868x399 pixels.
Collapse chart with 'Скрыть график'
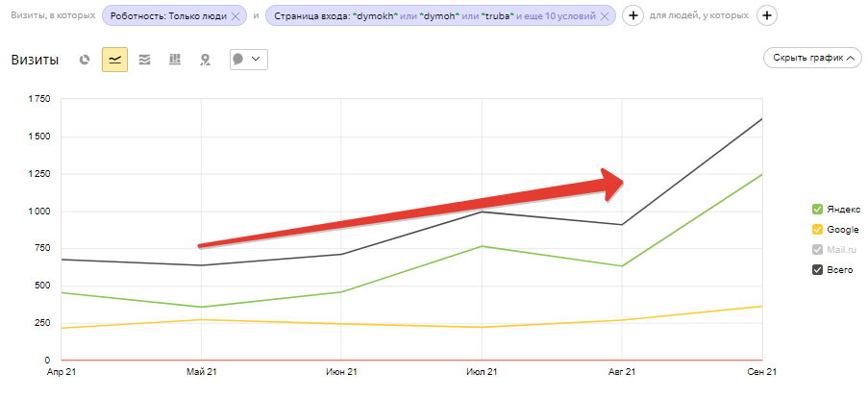tap(808, 58)
